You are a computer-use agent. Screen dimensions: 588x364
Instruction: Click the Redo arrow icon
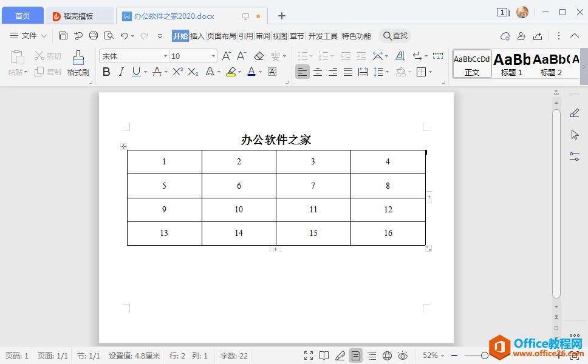[x=144, y=36]
